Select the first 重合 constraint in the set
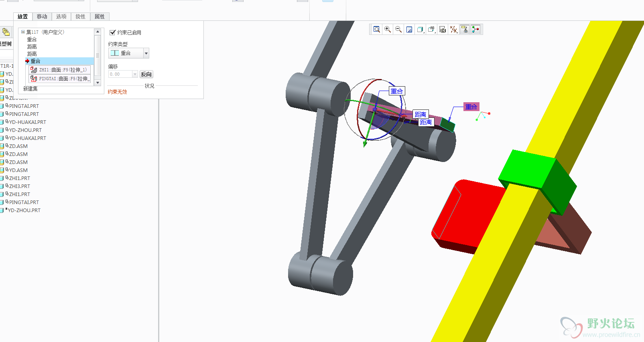Viewport: 644px width, 342px height. tap(32, 39)
